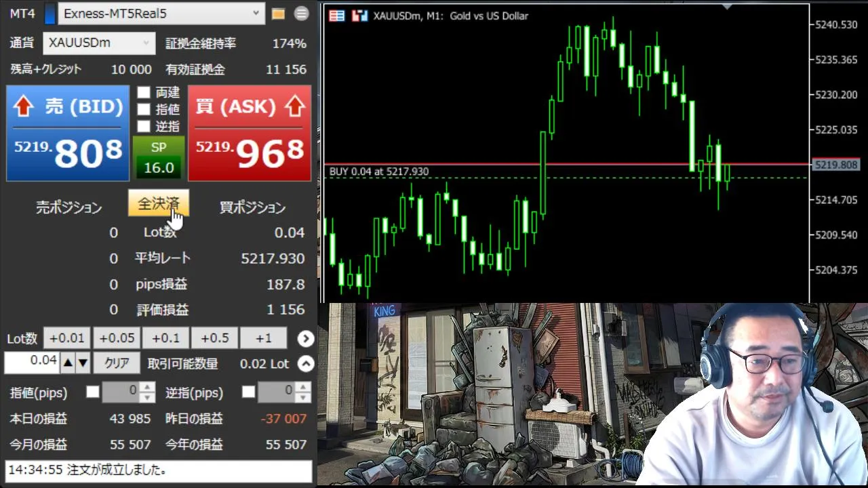Click the buy Lot数 value 0.04
The image size is (868, 488).
click(x=290, y=232)
